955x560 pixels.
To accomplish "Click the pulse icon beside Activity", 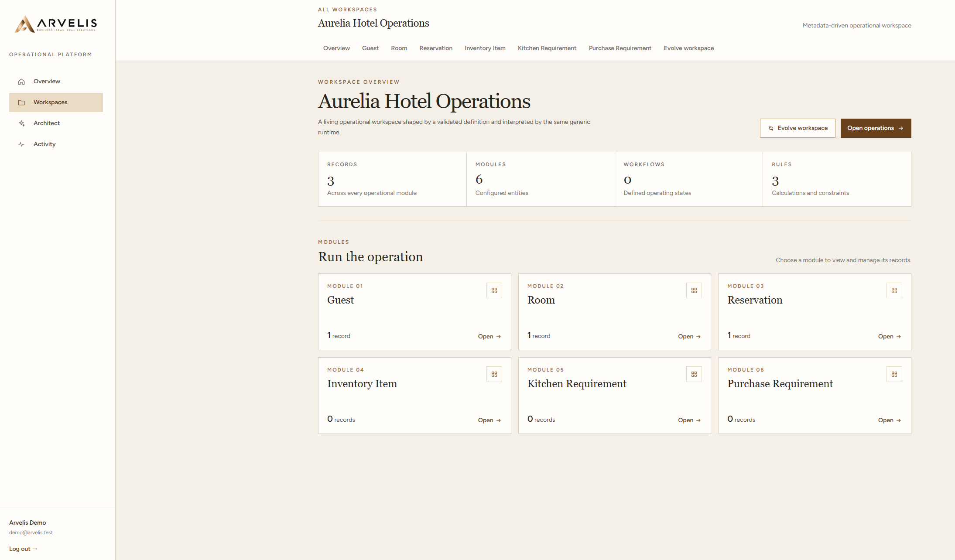I will pyautogui.click(x=21, y=144).
